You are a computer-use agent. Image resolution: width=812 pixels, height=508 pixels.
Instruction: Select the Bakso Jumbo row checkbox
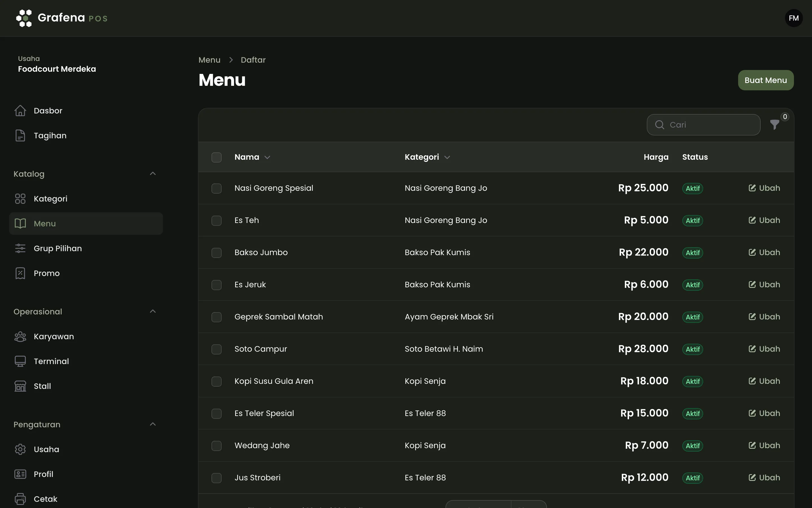pos(217,253)
